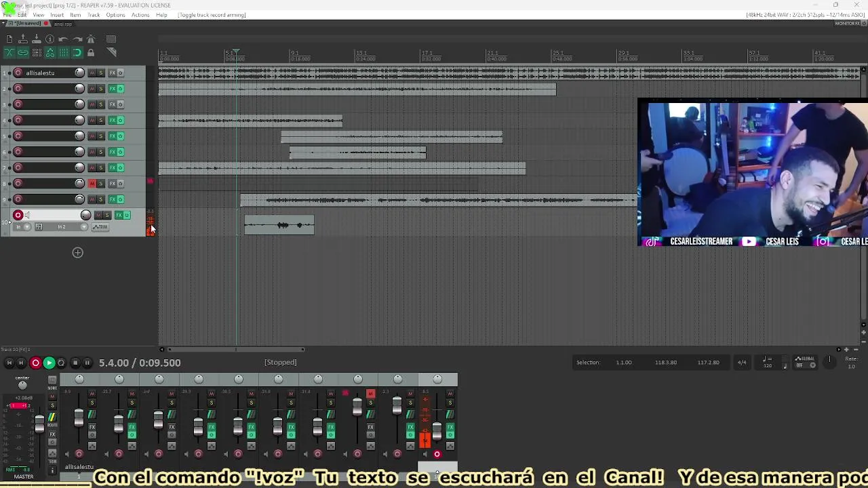The height and width of the screenshot is (488, 868).
Task: Adjust the volume knob of track 5
Action: (79, 136)
